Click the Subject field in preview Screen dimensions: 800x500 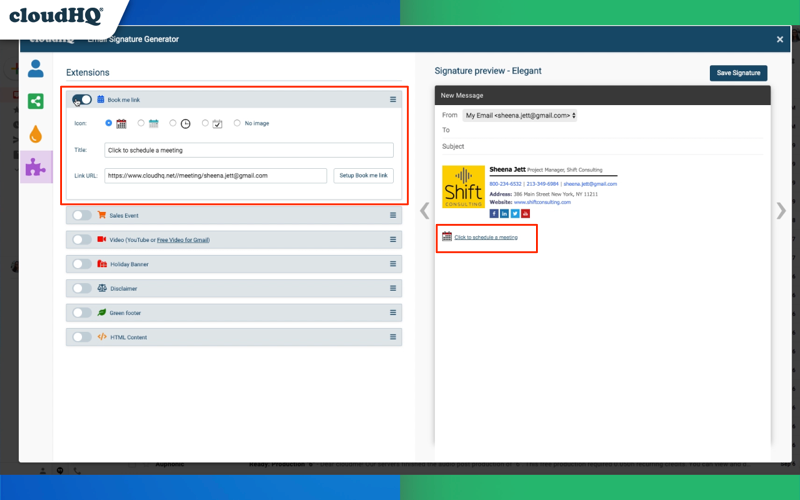[603, 146]
